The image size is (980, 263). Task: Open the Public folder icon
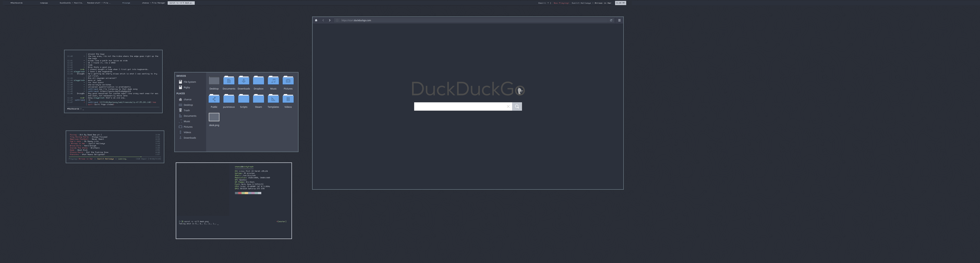click(214, 99)
